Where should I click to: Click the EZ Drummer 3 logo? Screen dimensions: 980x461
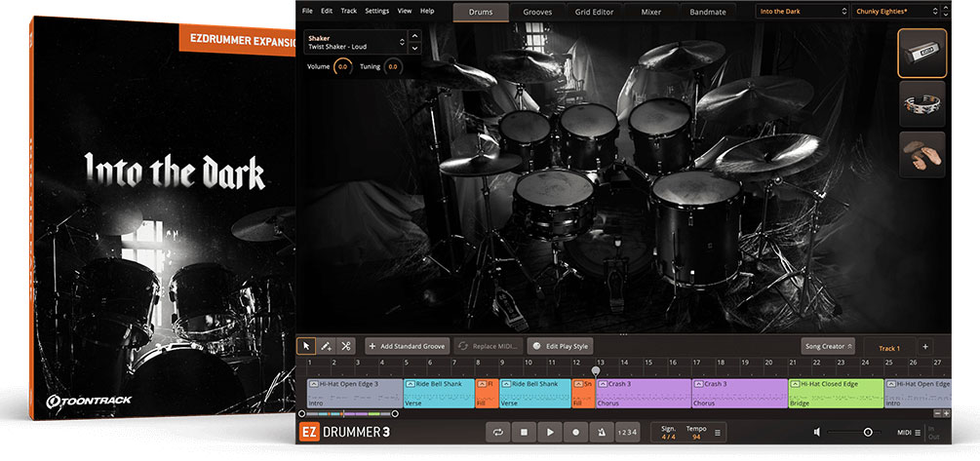(344, 432)
